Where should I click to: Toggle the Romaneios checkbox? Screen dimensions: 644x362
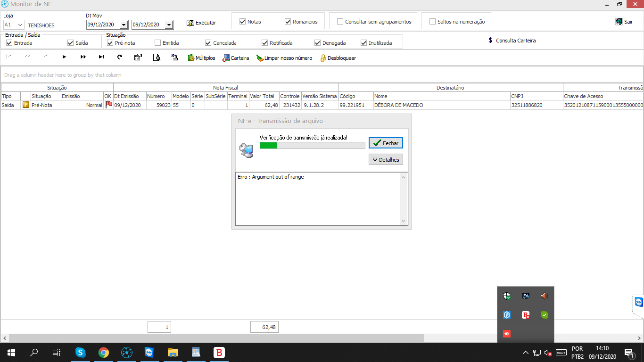[288, 22]
